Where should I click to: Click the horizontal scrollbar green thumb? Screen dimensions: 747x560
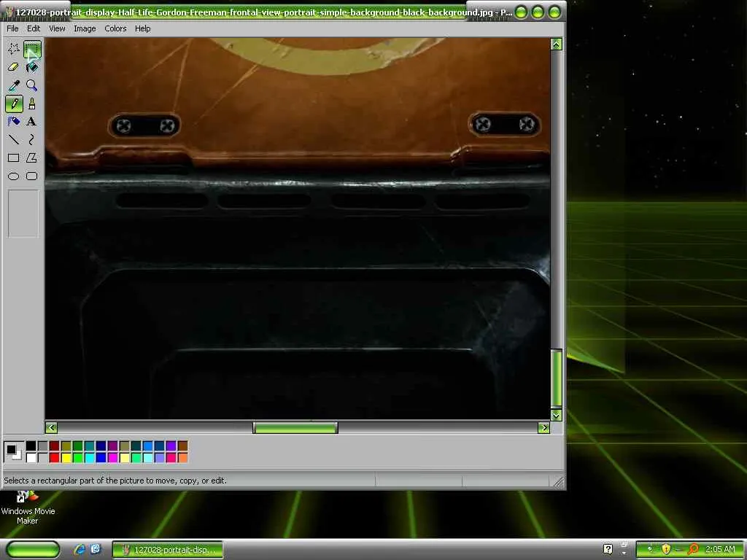[295, 427]
